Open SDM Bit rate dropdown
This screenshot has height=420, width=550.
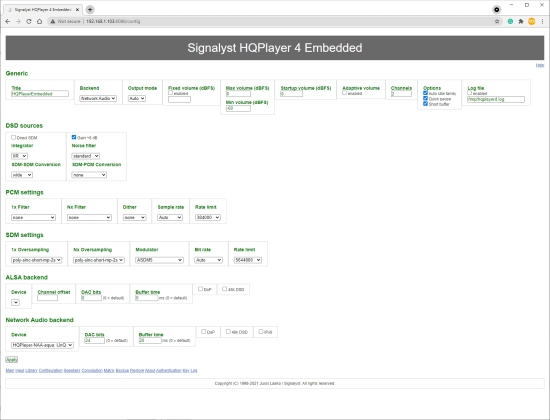click(208, 260)
